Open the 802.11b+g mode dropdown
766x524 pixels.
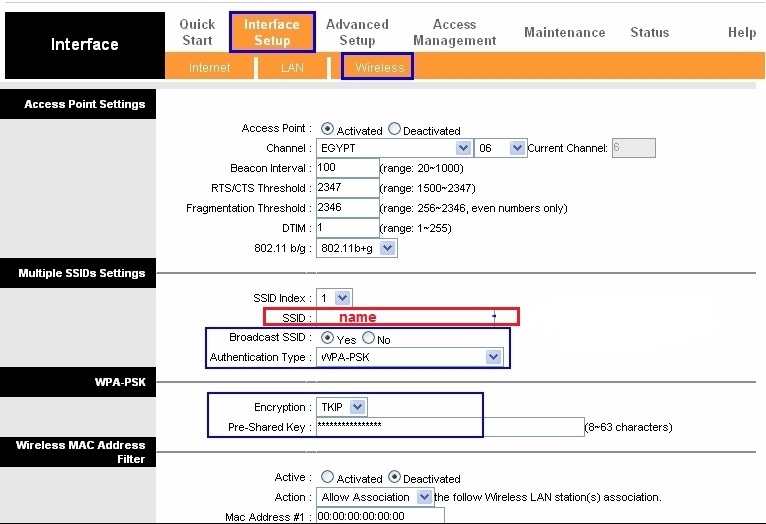(357, 248)
